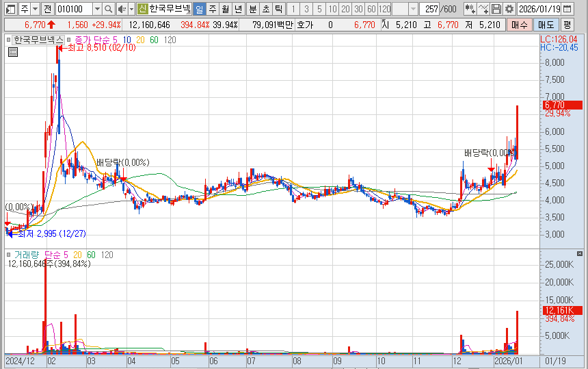The height and width of the screenshot is (369, 588).
Task: Click the LC:126.04 indicator text
Action: (559, 39)
